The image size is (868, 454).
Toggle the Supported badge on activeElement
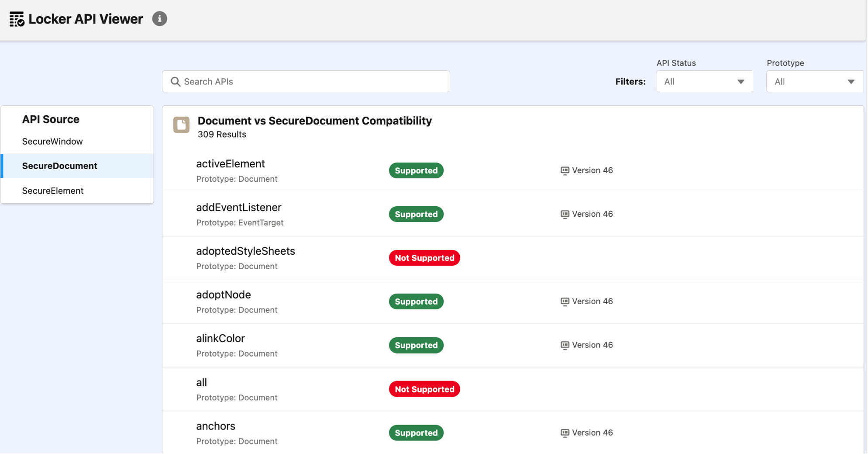point(416,170)
